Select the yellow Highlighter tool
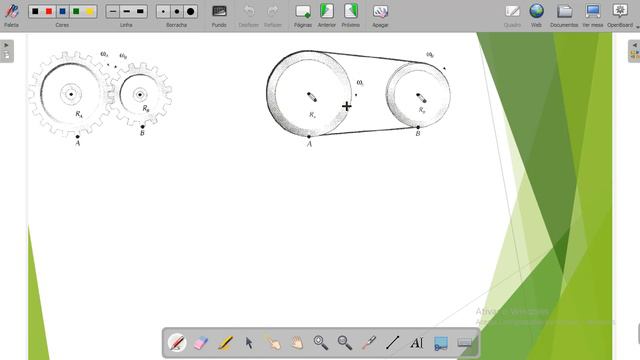The height and width of the screenshot is (360, 640). 225,343
